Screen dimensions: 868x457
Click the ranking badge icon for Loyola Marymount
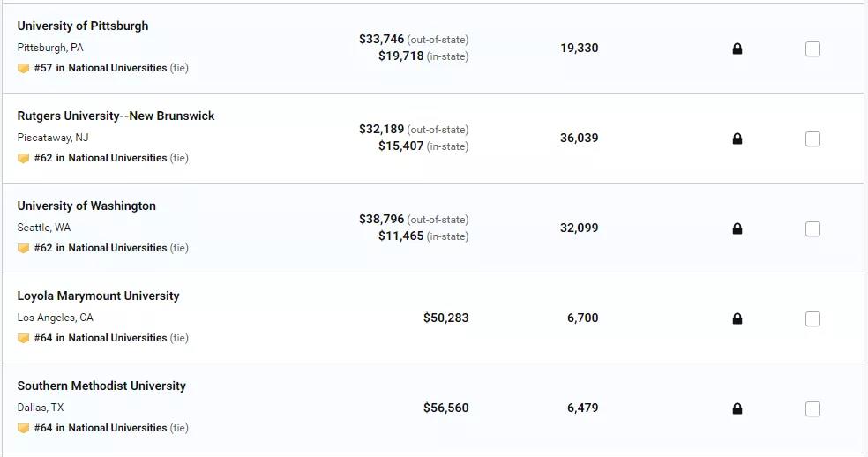pyautogui.click(x=23, y=338)
